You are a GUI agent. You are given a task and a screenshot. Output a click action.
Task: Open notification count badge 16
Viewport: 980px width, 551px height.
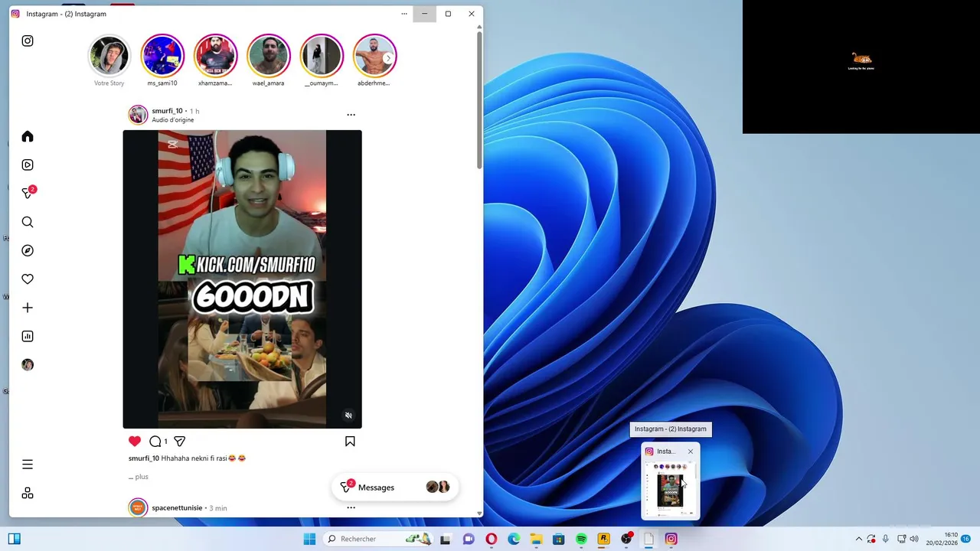pyautogui.click(x=966, y=539)
